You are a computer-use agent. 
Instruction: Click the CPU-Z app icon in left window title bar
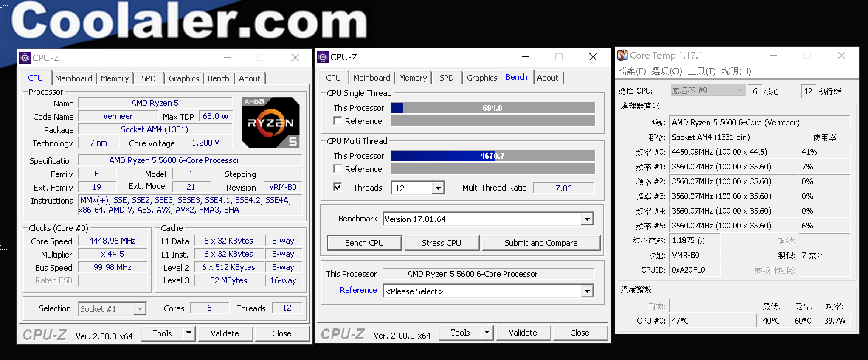(25, 58)
